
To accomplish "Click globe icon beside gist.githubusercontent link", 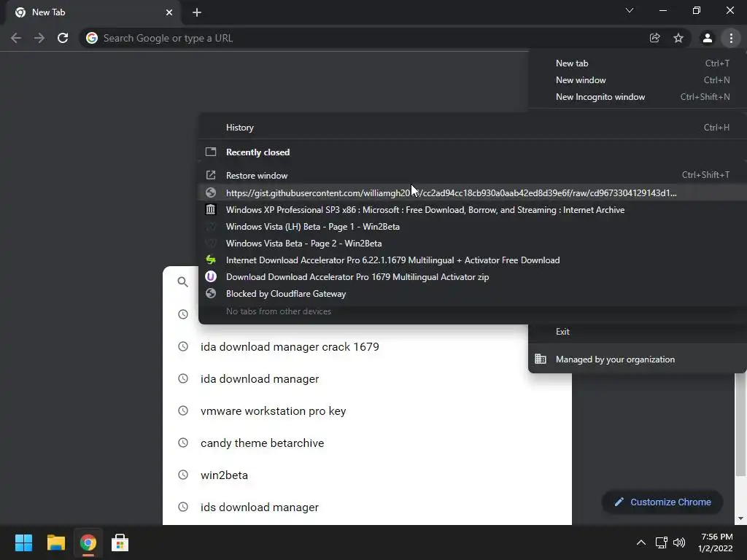I will [211, 192].
